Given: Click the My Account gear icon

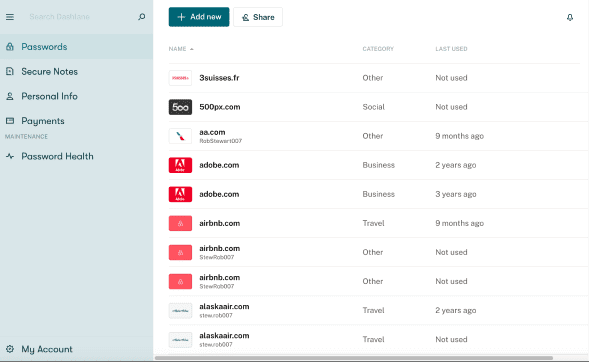Looking at the screenshot, I should (10, 349).
